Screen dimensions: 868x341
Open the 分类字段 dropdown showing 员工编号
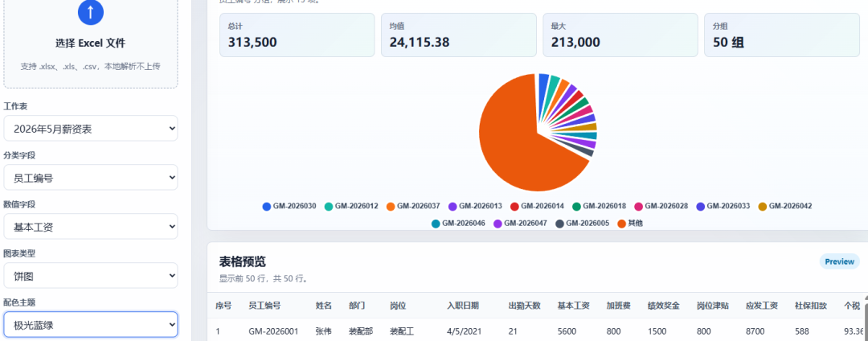coord(91,178)
